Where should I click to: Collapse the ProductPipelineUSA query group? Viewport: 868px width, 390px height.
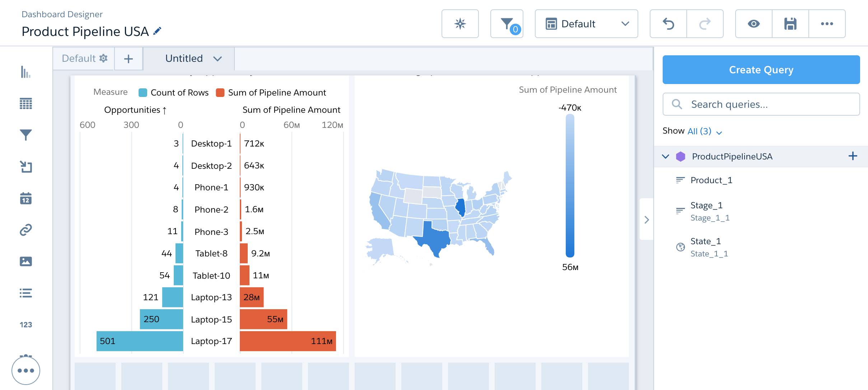(666, 156)
